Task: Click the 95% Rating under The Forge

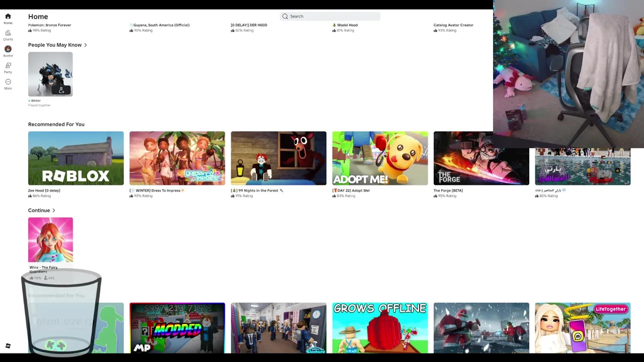Action: 445,196
